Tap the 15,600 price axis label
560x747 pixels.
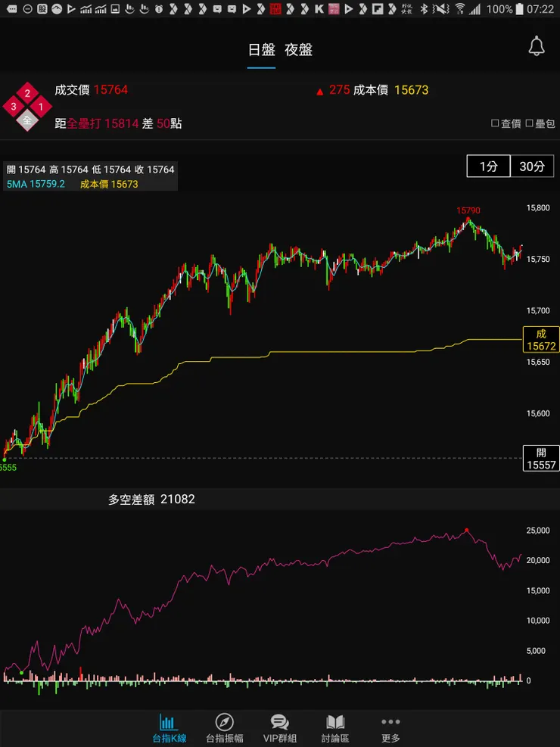click(538, 413)
